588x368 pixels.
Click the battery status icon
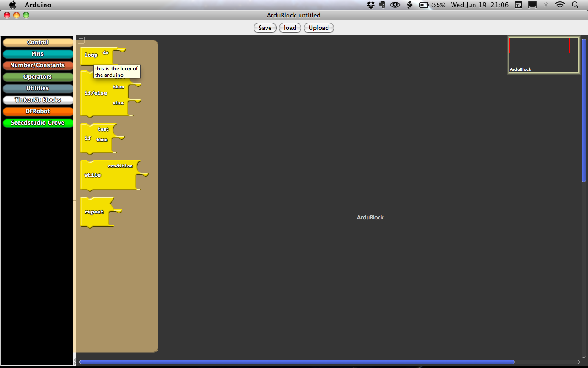(x=424, y=5)
